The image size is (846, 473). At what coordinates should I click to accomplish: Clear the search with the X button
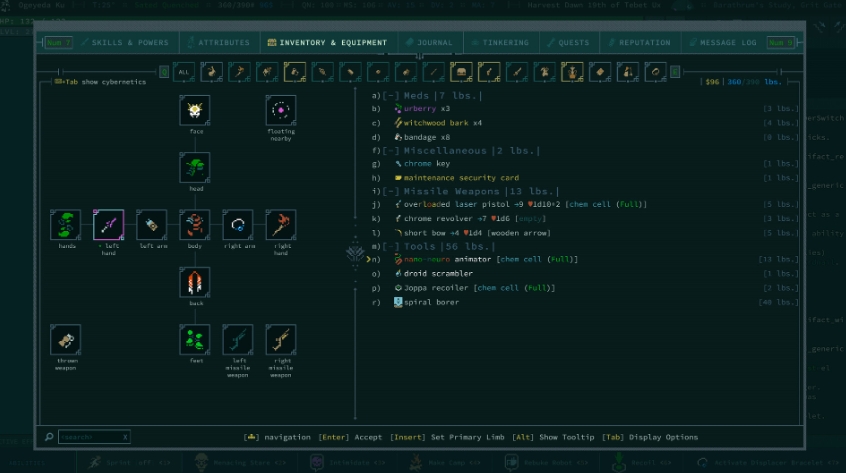tap(125, 437)
